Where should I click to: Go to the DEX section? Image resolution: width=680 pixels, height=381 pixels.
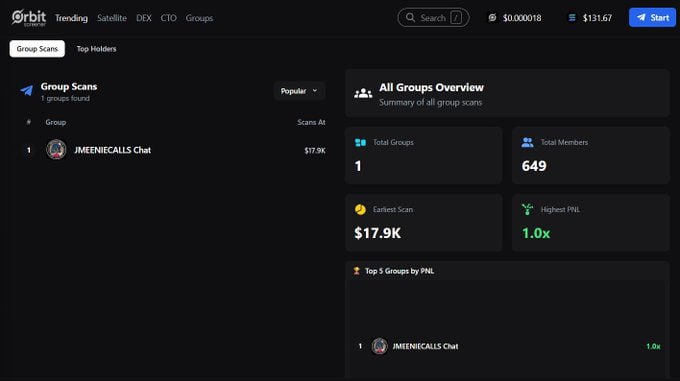[x=144, y=18]
